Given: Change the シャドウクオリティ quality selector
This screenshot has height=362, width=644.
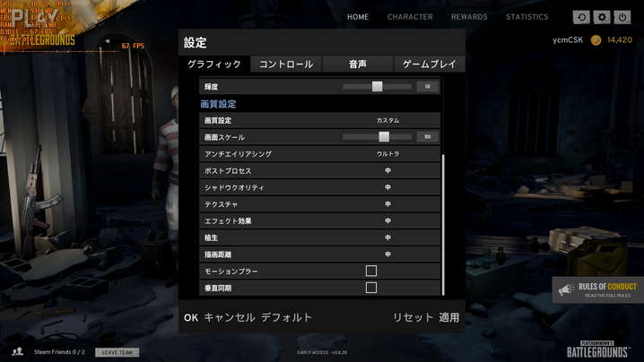Looking at the screenshot, I should (387, 187).
